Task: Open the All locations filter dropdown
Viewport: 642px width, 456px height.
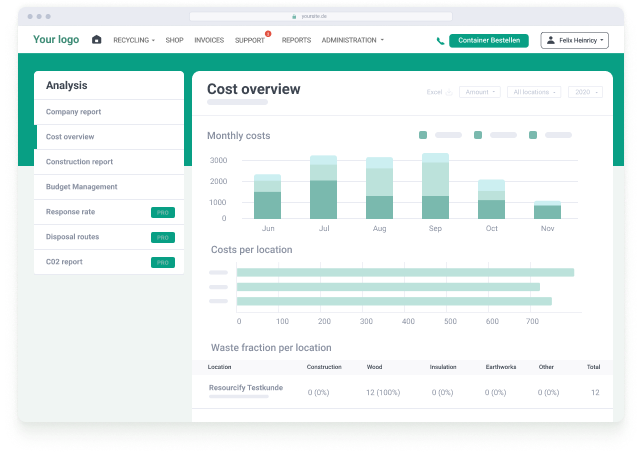Action: pyautogui.click(x=534, y=92)
